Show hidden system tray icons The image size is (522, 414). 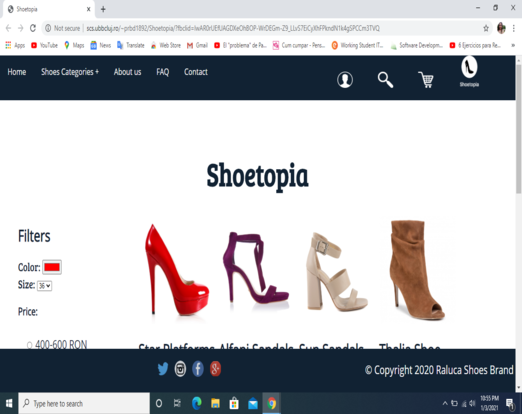pos(445,403)
